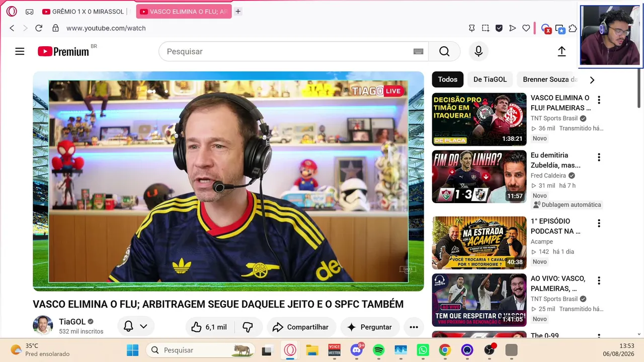This screenshot has width=644, height=362.
Task: Open Na Estrada com Acampe thumbnail
Action: pyautogui.click(x=479, y=242)
